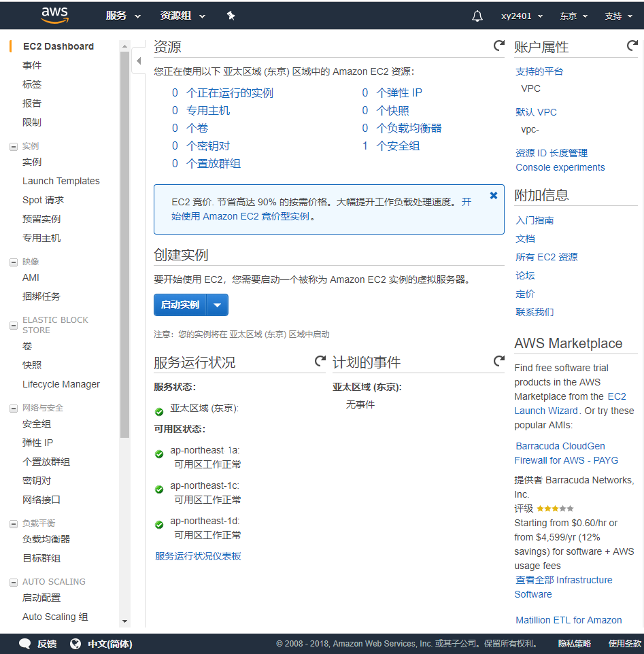The height and width of the screenshot is (654, 644).
Task: Open the 东京 region selector
Action: (x=573, y=16)
